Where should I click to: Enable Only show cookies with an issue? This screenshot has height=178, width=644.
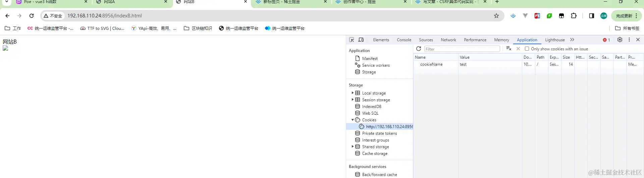pyautogui.click(x=527, y=49)
